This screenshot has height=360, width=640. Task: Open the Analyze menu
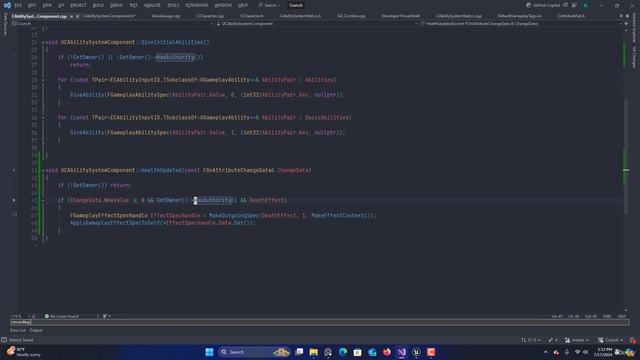tap(152, 5)
